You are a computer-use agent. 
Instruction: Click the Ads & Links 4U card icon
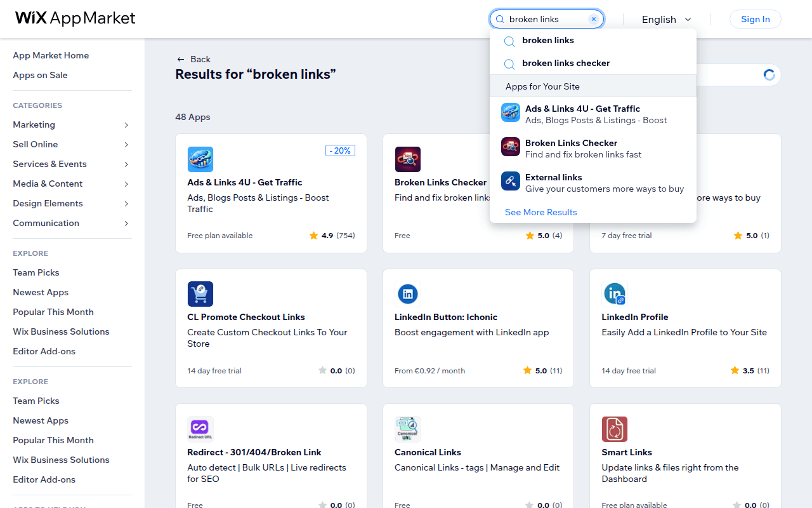coord(200,159)
